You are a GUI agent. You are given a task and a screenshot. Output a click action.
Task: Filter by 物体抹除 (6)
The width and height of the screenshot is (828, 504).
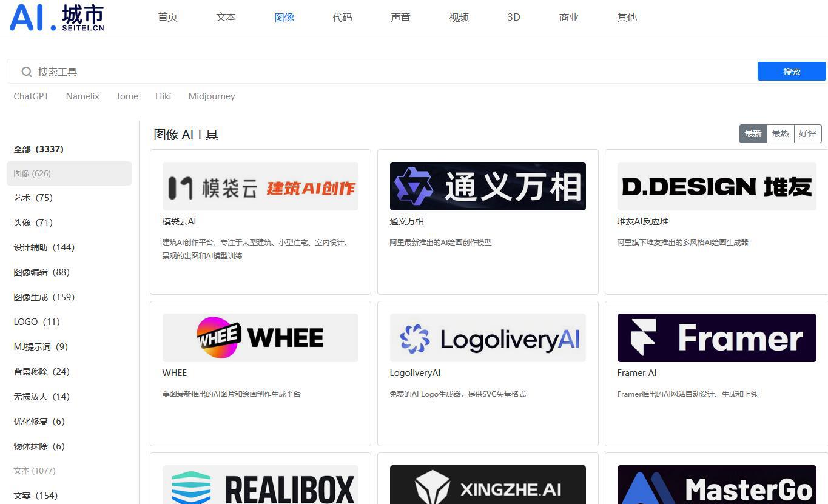pyautogui.click(x=39, y=446)
